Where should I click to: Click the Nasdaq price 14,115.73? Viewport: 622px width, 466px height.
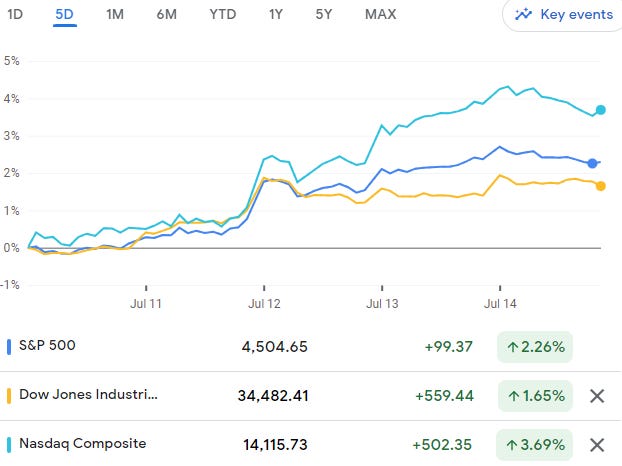pyautogui.click(x=275, y=445)
